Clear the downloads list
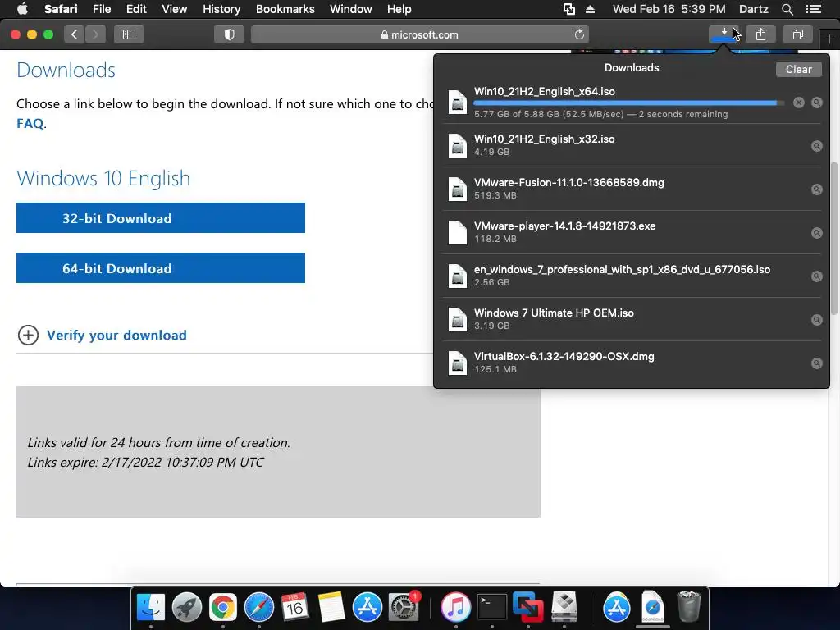The image size is (840, 630). point(798,69)
